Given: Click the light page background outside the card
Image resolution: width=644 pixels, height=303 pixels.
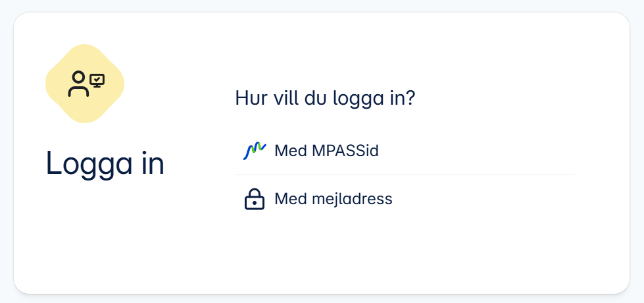Looking at the screenshot, I should (x=322, y=5).
